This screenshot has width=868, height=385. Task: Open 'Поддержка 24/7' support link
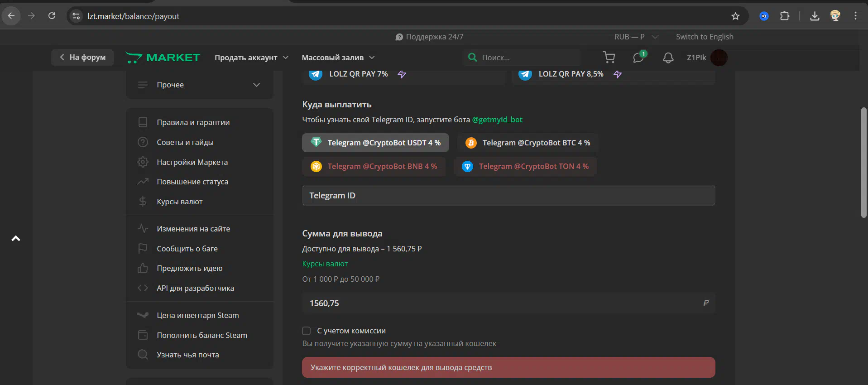pos(429,37)
